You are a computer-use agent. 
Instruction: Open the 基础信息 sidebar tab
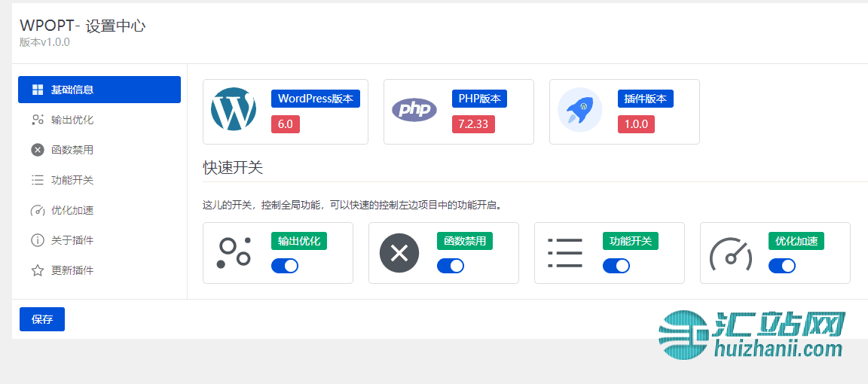(99, 90)
